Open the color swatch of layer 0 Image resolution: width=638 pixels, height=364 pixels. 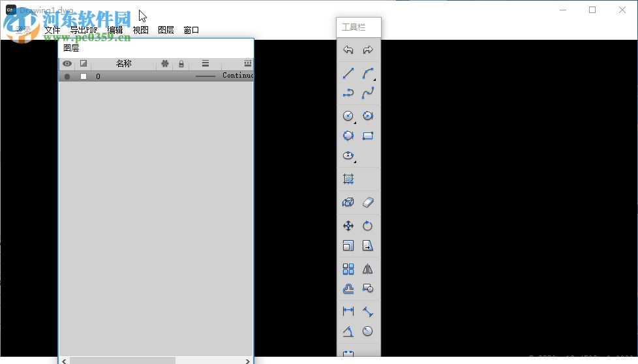pos(84,76)
